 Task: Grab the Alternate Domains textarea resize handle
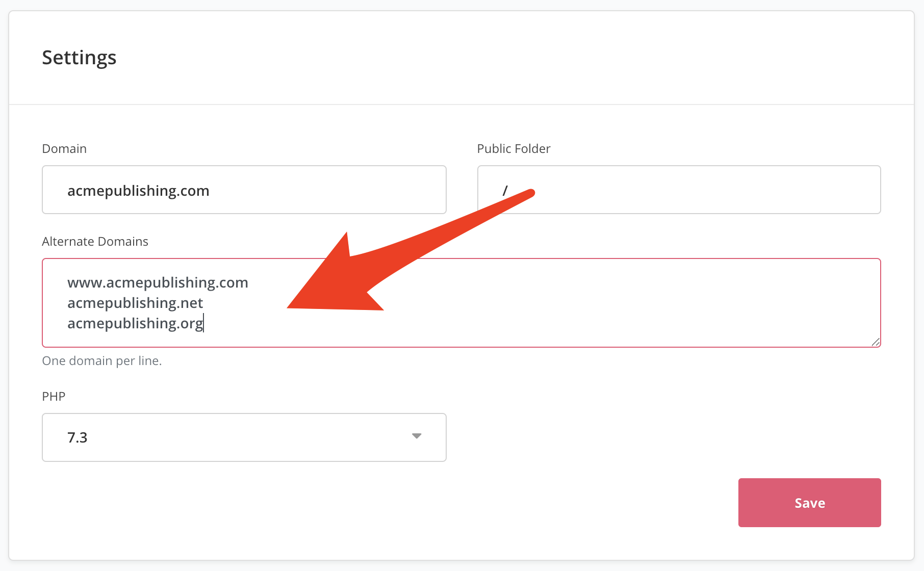pos(876,342)
